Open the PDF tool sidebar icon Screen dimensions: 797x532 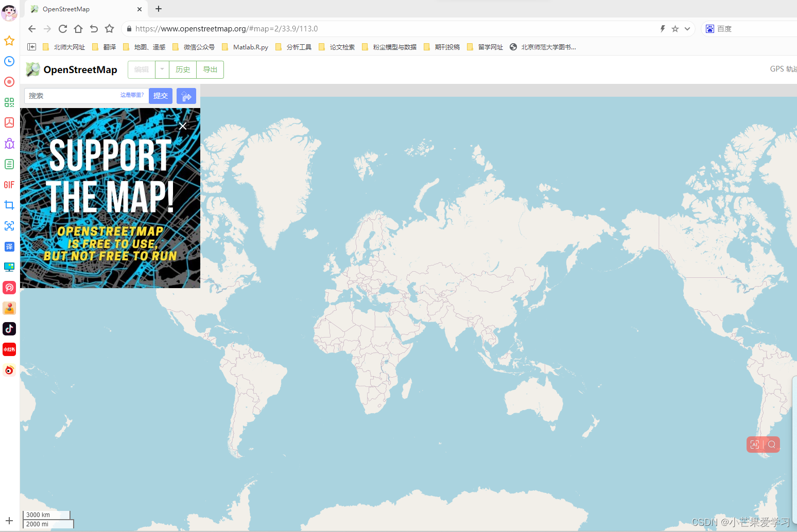(9, 122)
